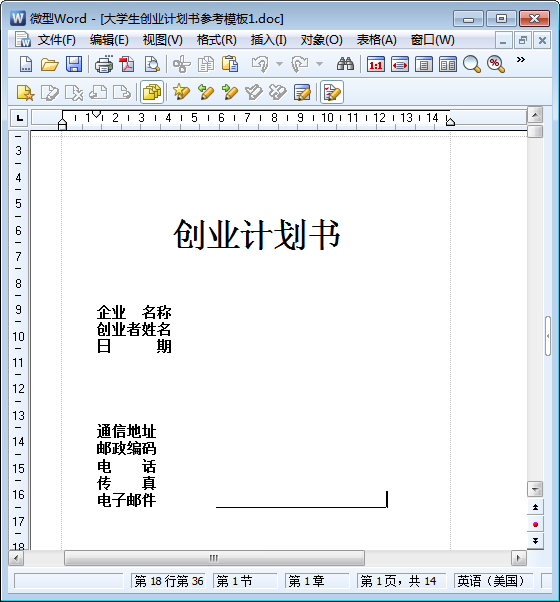The width and height of the screenshot is (560, 602).
Task: Click the tab stop type selector
Action: pyautogui.click(x=19, y=118)
